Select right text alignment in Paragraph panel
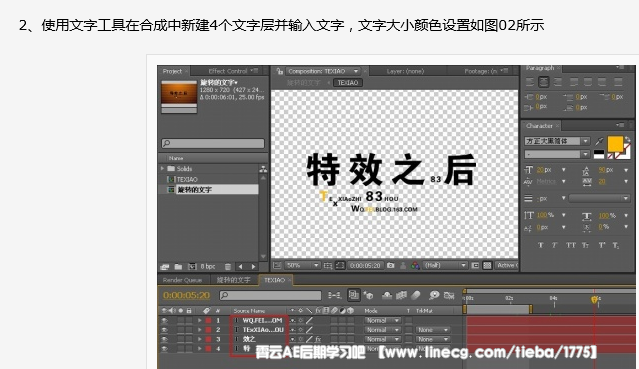 pos(558,82)
